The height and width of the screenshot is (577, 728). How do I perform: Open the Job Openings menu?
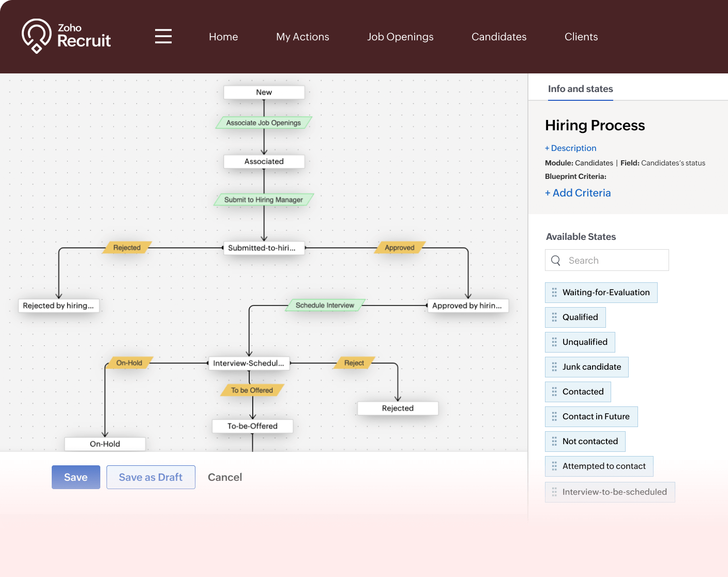coord(400,37)
